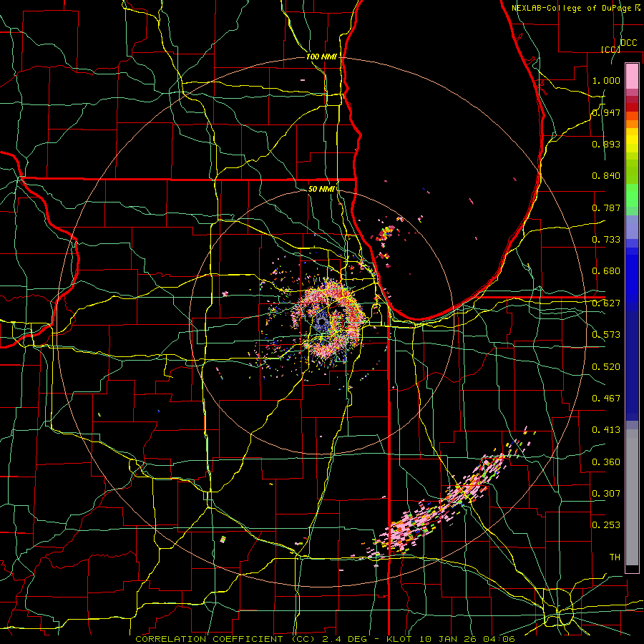This screenshot has height=644, width=644.
Task: Click the 100 NMI range ring label
Action: (321, 57)
